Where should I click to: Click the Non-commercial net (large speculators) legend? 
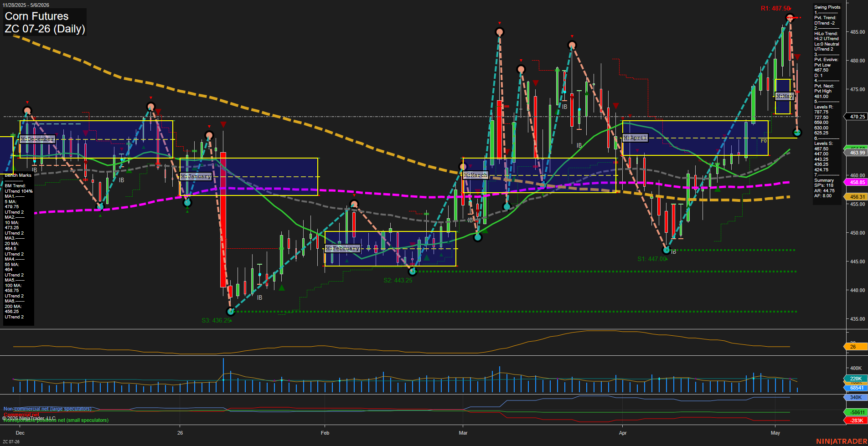47,409
